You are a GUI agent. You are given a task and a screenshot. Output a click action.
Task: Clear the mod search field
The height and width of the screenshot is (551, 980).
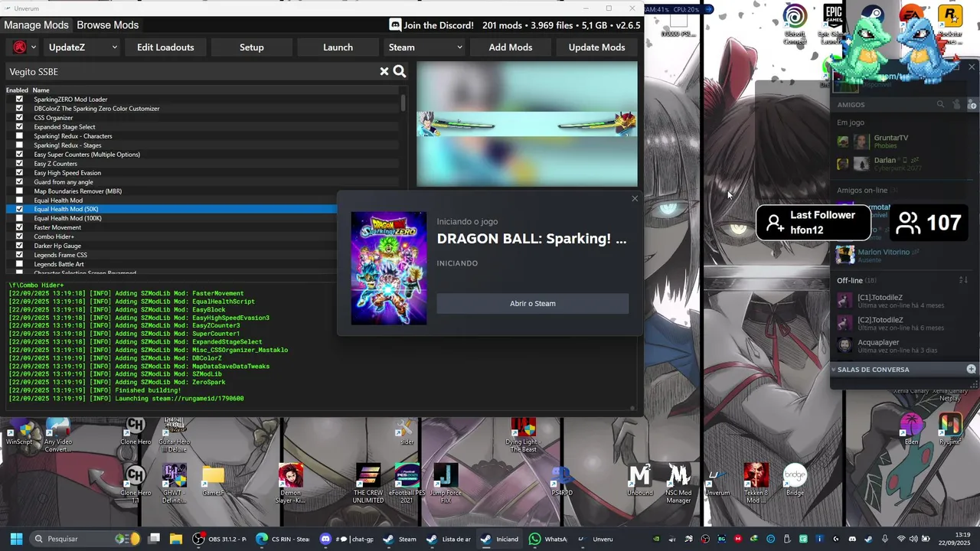click(x=384, y=71)
